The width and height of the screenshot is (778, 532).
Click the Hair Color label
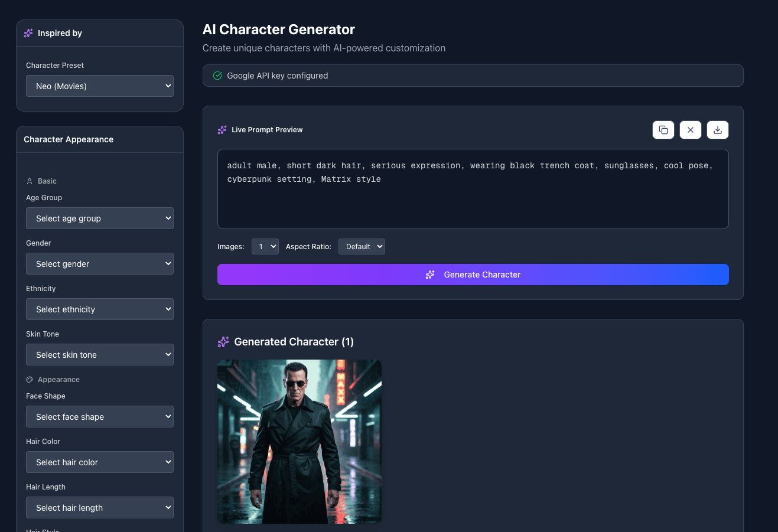tap(43, 442)
